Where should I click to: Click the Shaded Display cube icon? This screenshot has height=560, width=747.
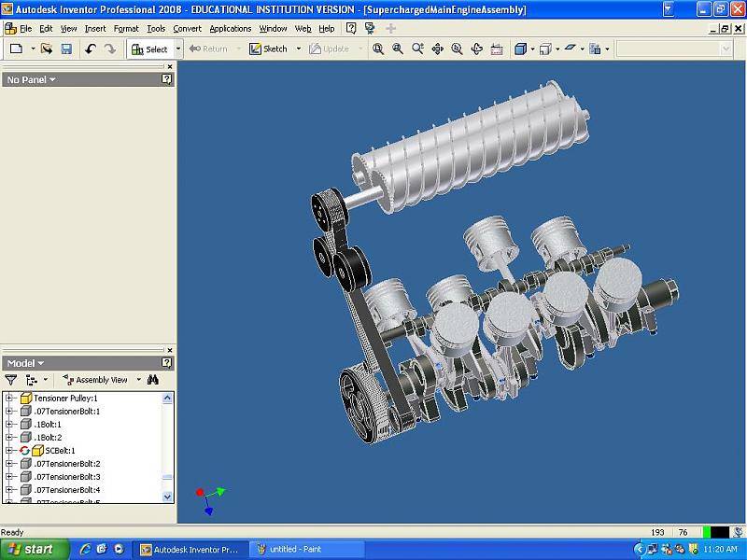tap(520, 49)
